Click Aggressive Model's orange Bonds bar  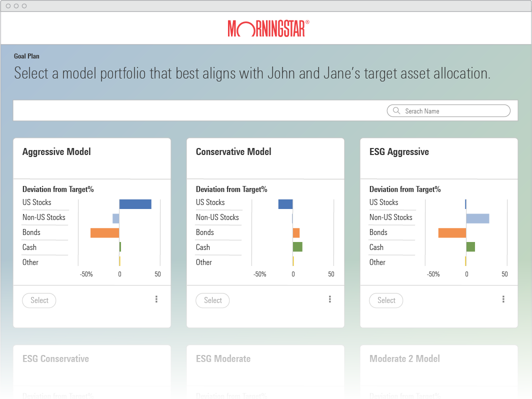pyautogui.click(x=105, y=233)
